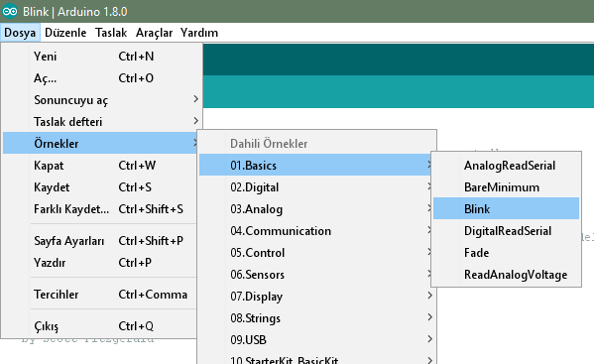The image size is (594, 364).
Task: Open the Blink example sketch
Action: [506, 208]
